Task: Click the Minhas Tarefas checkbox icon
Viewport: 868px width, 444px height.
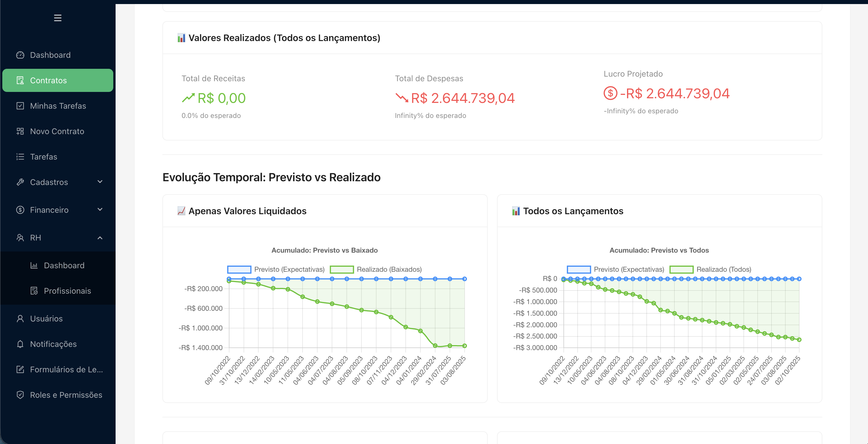Action: 20,106
